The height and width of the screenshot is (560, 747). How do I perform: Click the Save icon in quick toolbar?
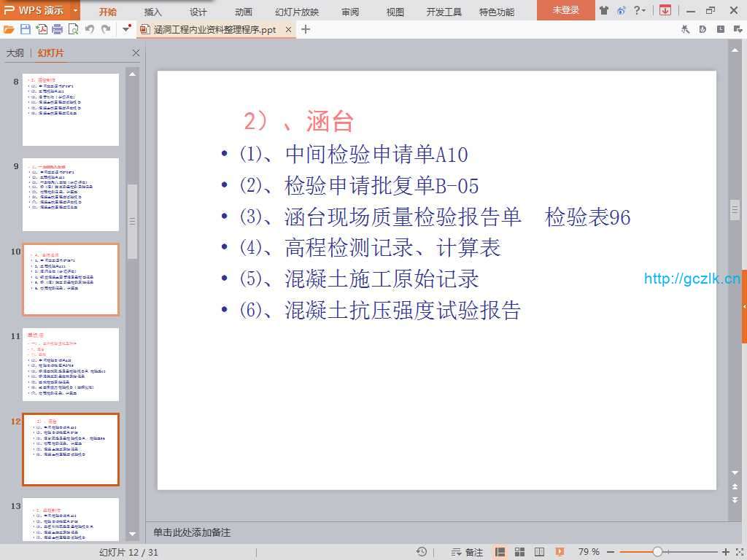tap(26, 29)
